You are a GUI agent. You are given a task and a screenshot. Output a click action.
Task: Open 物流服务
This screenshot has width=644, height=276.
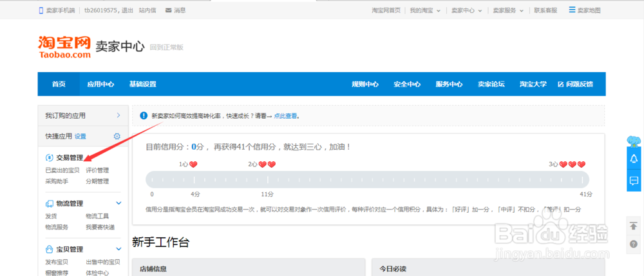click(57, 227)
